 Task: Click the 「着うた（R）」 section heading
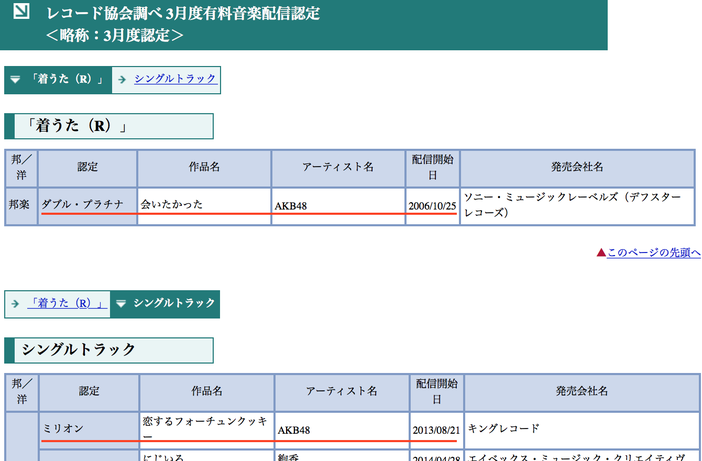[x=109, y=126]
